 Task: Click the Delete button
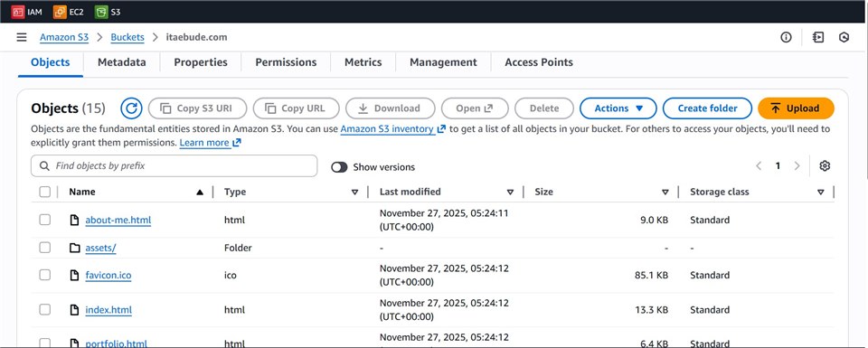point(544,108)
